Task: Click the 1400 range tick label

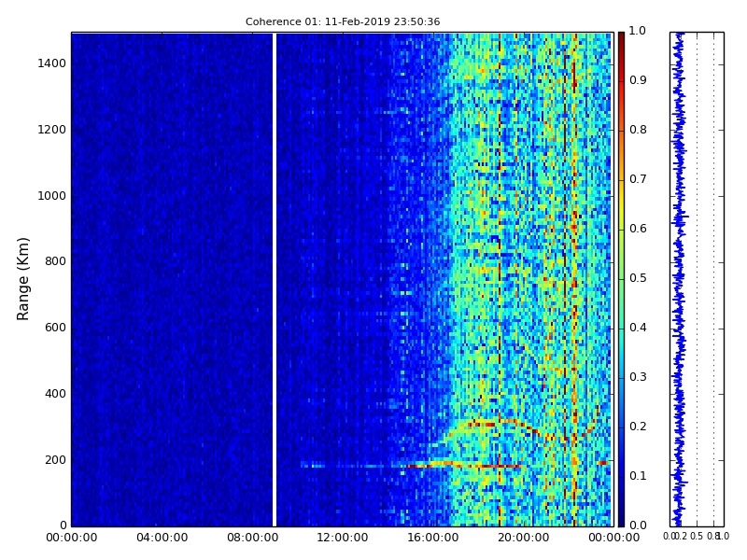Action: [x=52, y=63]
